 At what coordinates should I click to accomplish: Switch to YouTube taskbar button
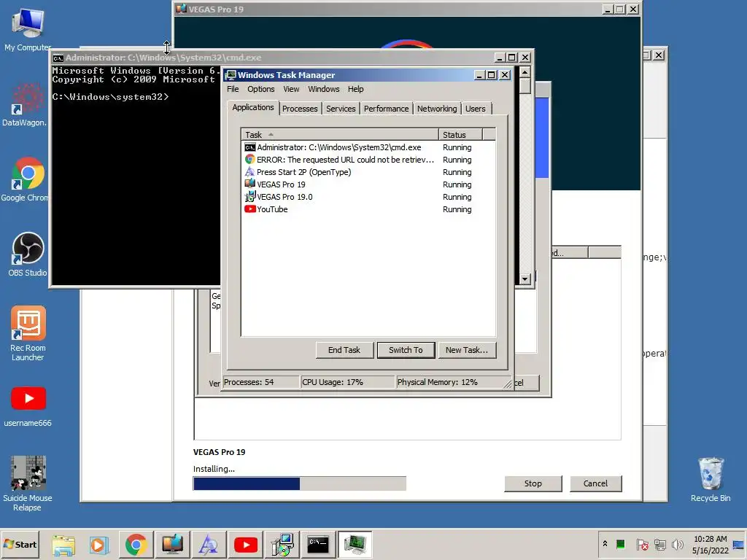pyautogui.click(x=245, y=545)
